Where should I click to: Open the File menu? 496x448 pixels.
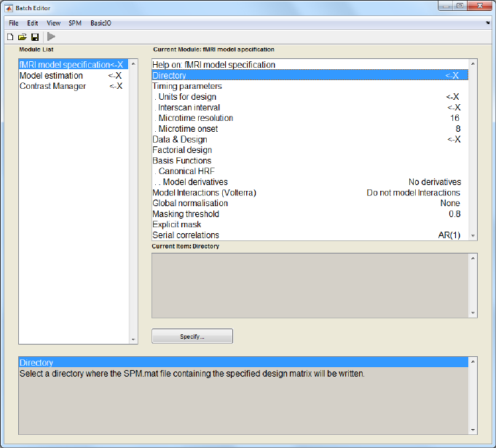pos(14,23)
